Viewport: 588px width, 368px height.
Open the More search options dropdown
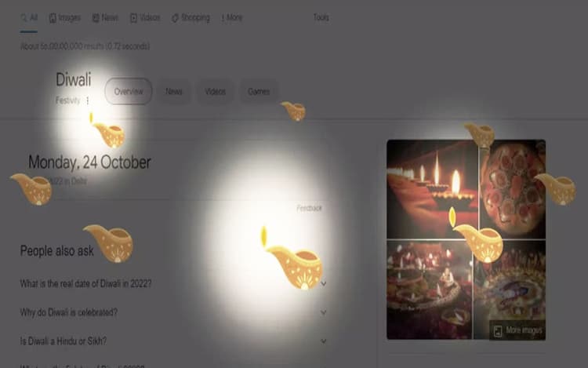[x=232, y=17]
